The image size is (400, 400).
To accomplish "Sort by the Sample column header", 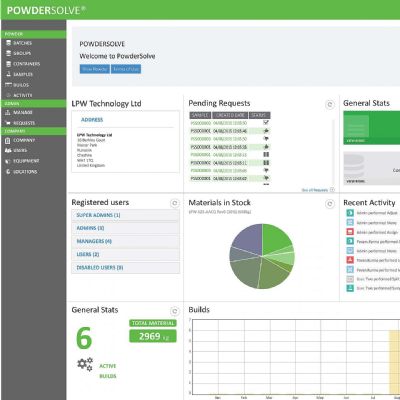I will point(200,115).
